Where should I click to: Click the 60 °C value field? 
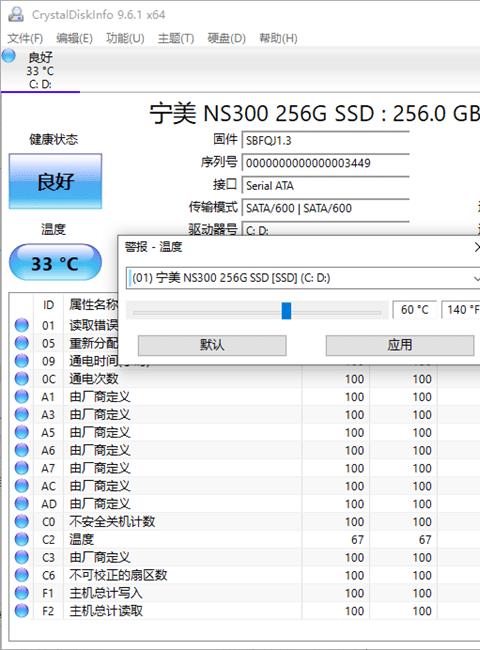tap(414, 310)
